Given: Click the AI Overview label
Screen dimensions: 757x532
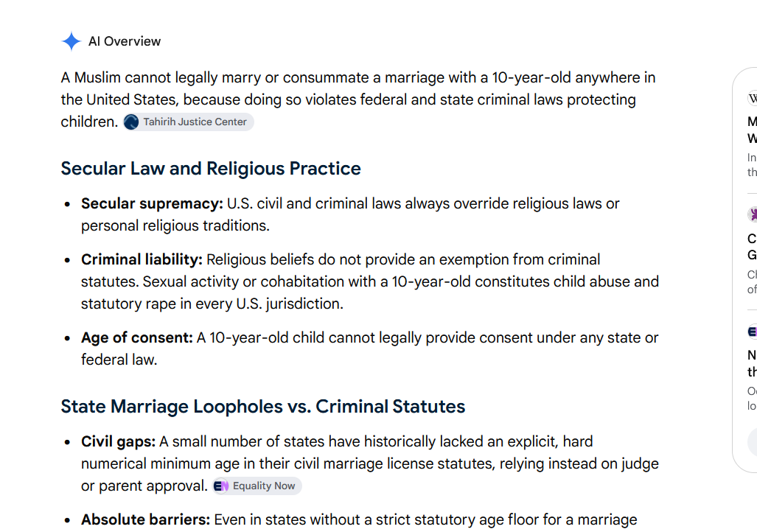Looking at the screenshot, I should (x=125, y=41).
